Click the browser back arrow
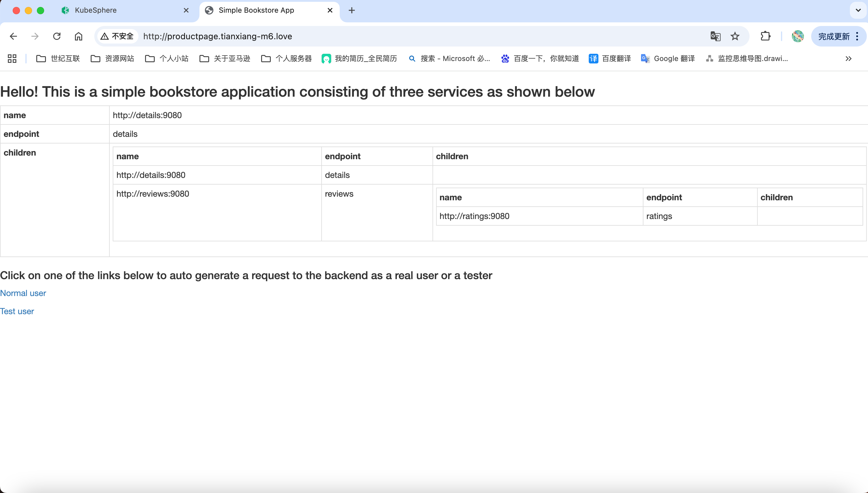 click(13, 36)
